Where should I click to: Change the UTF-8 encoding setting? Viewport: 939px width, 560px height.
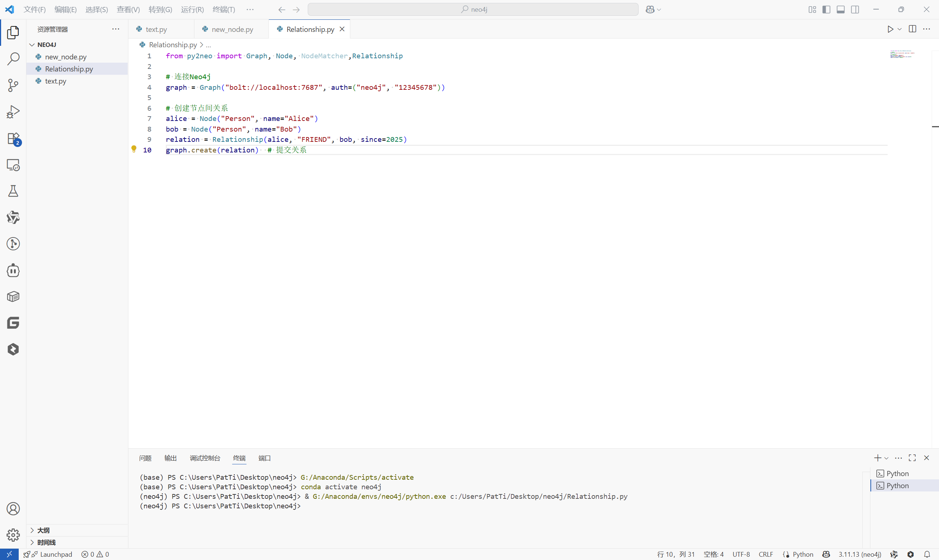coord(741,554)
